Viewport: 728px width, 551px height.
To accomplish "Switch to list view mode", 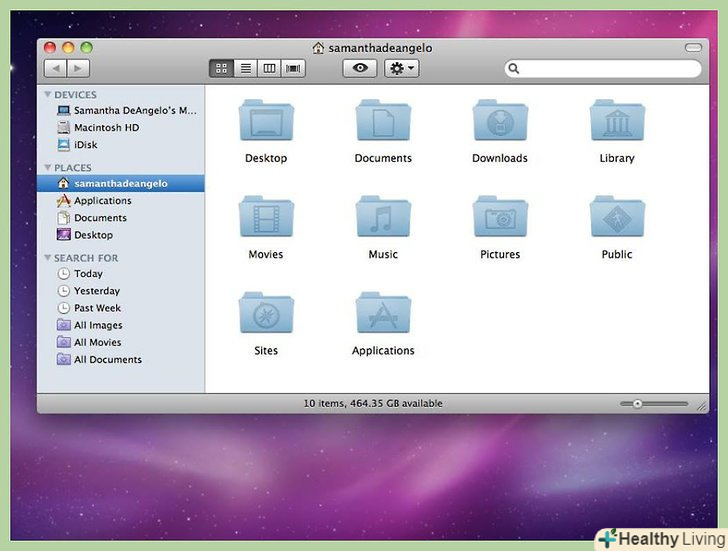I will pos(245,68).
